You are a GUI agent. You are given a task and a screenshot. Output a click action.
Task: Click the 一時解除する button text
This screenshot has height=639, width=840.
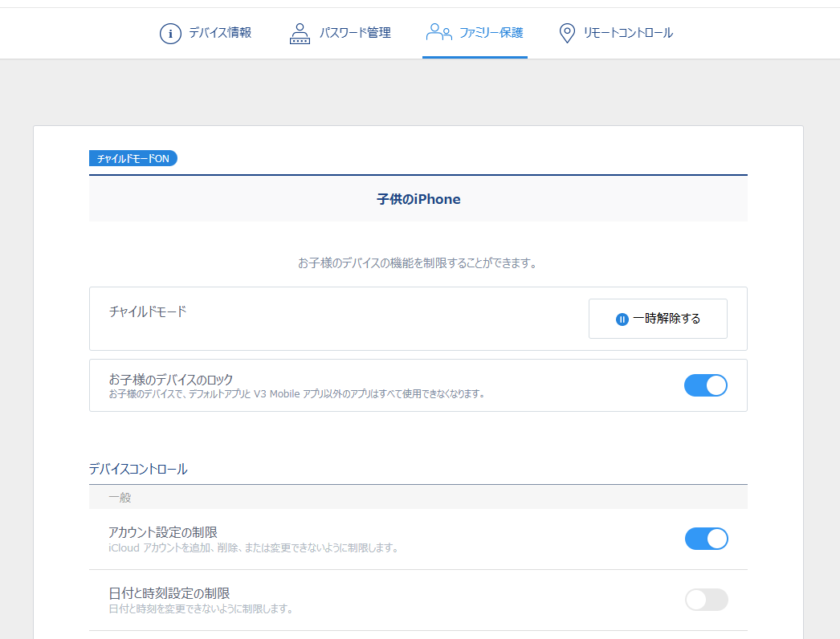click(667, 319)
